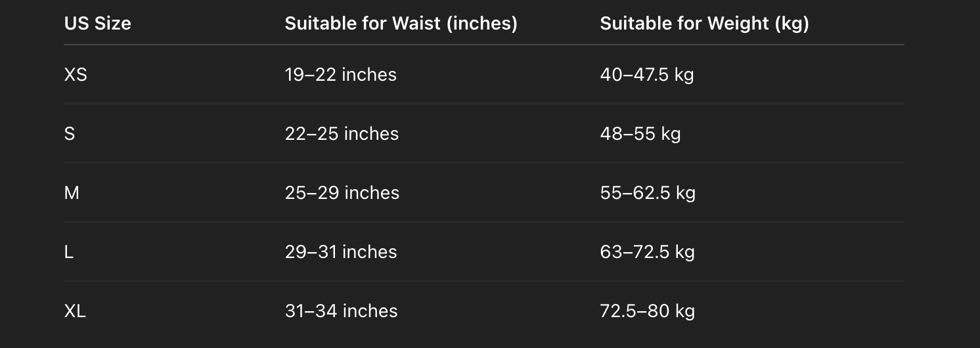
Task: Click the divider line below the header row
Action: pyautogui.click(x=483, y=45)
